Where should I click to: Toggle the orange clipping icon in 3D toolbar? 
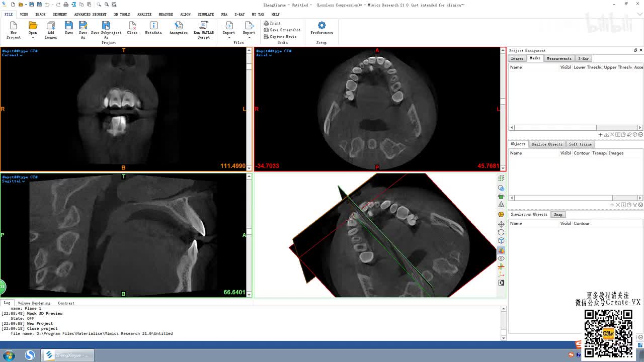click(501, 214)
